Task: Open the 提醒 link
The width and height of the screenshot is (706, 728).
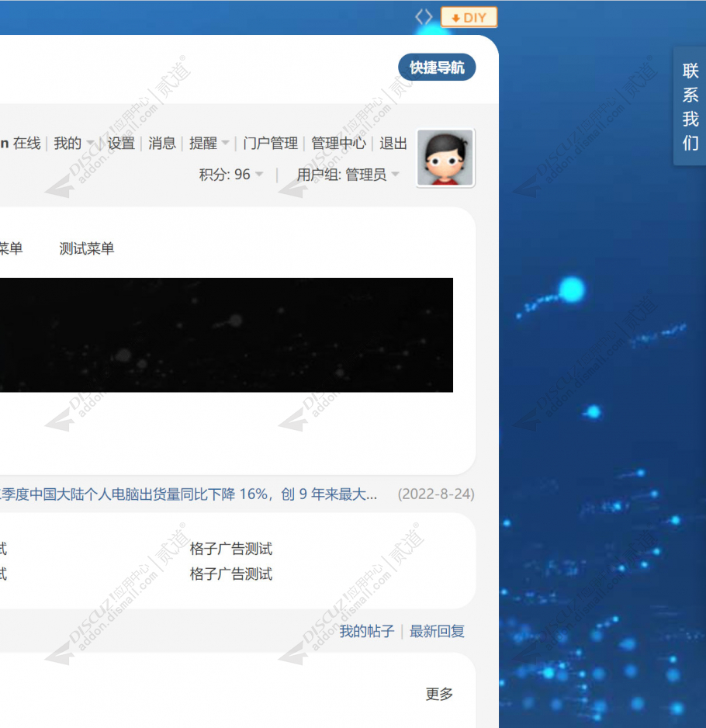Action: (202, 143)
